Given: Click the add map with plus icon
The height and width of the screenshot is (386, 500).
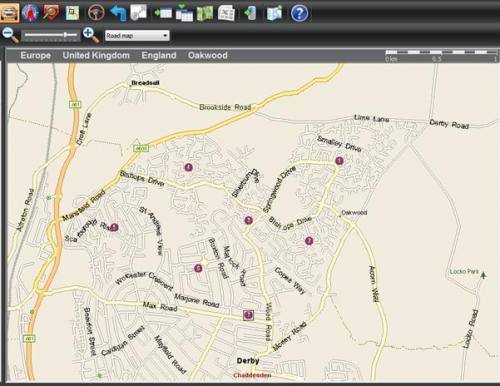Looking at the screenshot, I should (x=274, y=13).
